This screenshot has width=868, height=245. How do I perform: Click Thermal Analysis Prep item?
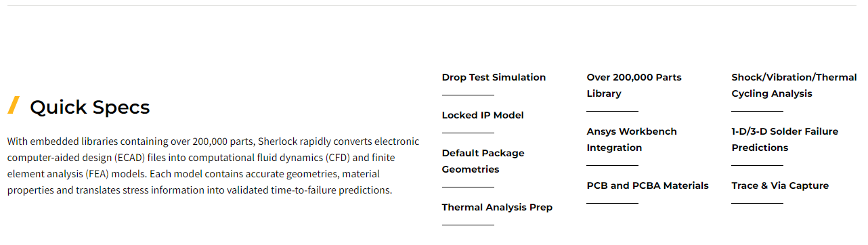(497, 207)
